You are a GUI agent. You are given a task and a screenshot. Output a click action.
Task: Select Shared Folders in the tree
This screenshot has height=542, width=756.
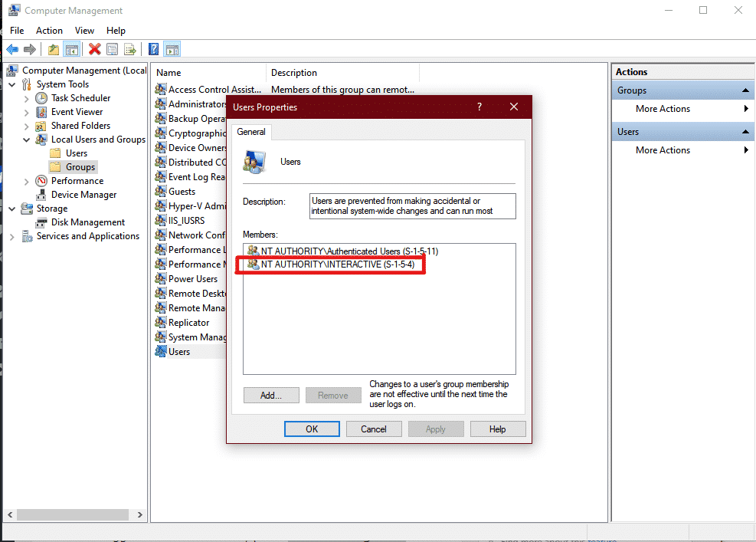coord(81,126)
